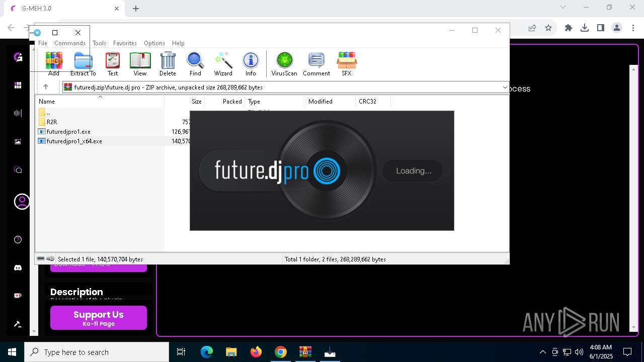Open the user profile sidebar icon
Screen dimensions: 644x362
pyautogui.click(x=22, y=202)
